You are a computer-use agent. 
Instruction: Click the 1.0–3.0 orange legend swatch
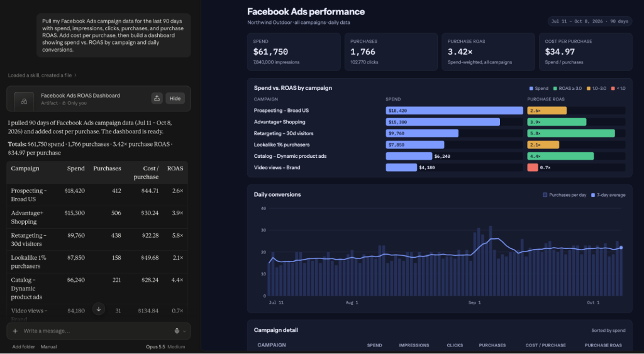[589, 88]
